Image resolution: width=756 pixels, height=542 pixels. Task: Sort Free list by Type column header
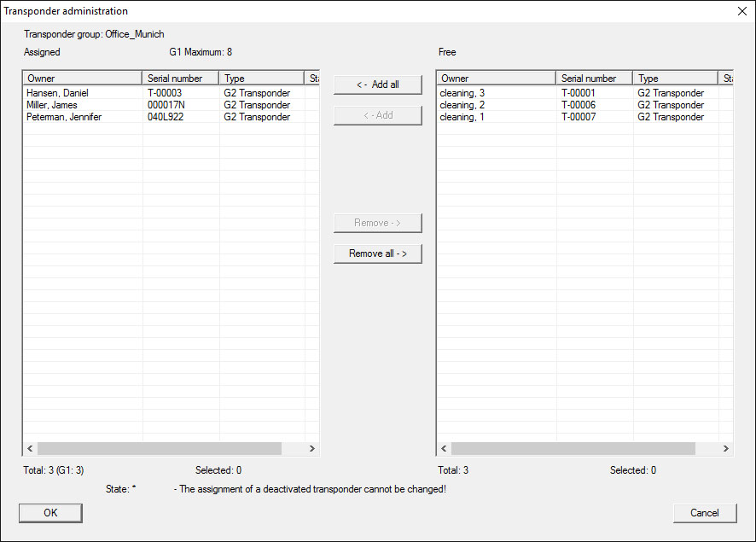(675, 79)
